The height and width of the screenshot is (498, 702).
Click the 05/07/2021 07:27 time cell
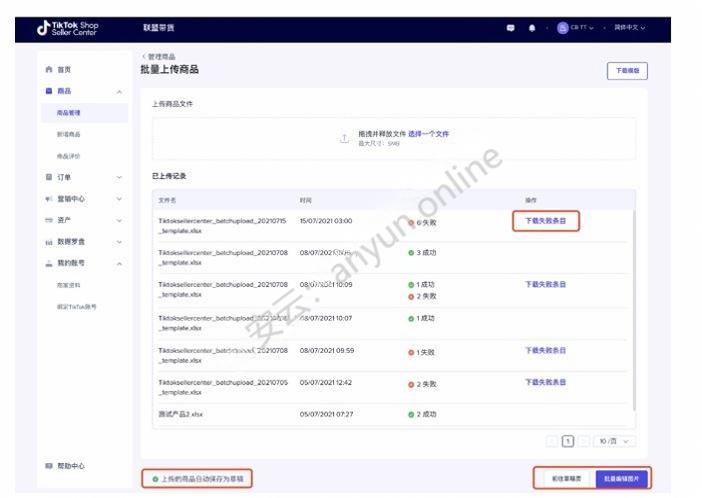326,414
